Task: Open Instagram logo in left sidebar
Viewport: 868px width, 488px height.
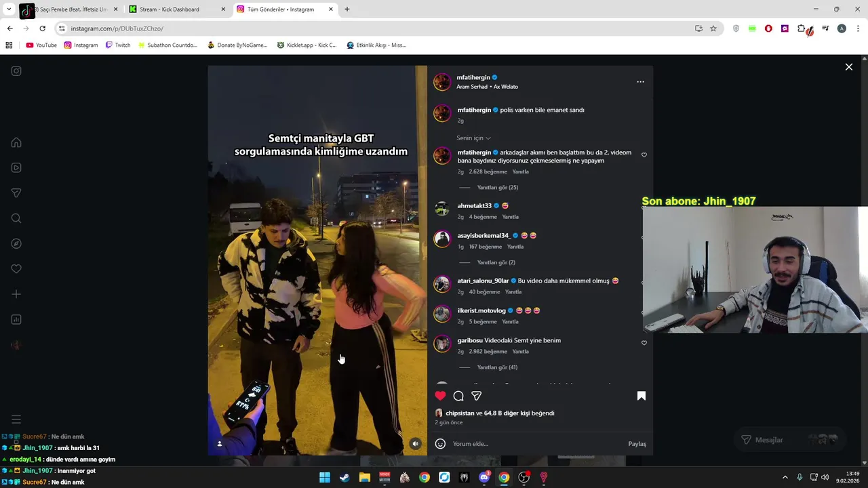Action: click(16, 71)
